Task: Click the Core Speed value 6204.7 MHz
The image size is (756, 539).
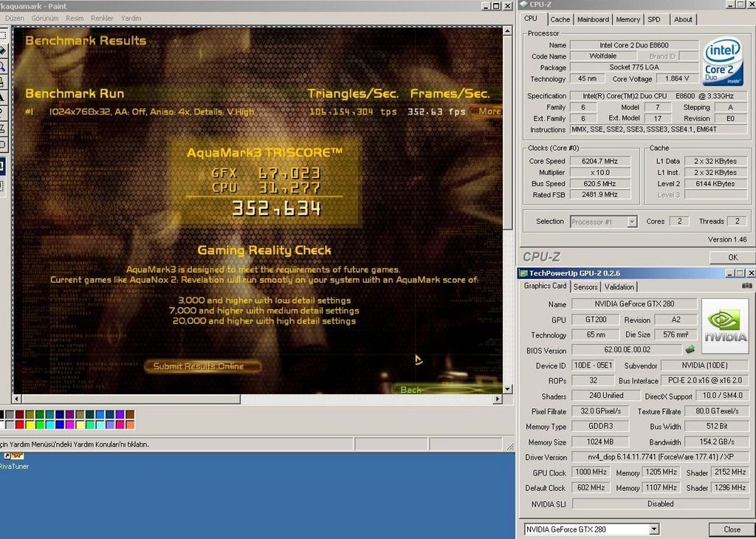Action: (599, 161)
